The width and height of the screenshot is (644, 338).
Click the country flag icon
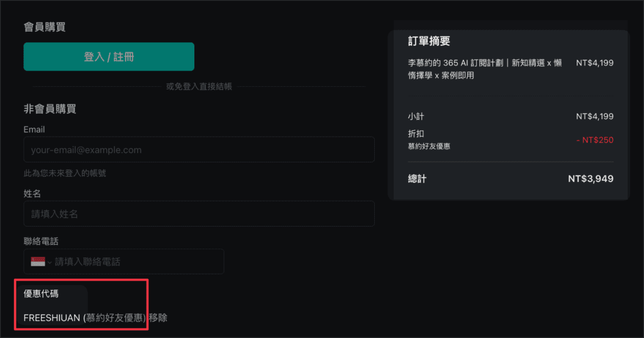tap(38, 261)
